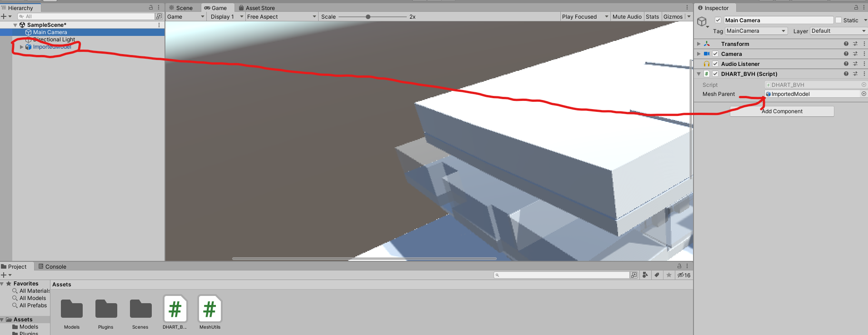Open the MeshUtils script asset

(210, 313)
